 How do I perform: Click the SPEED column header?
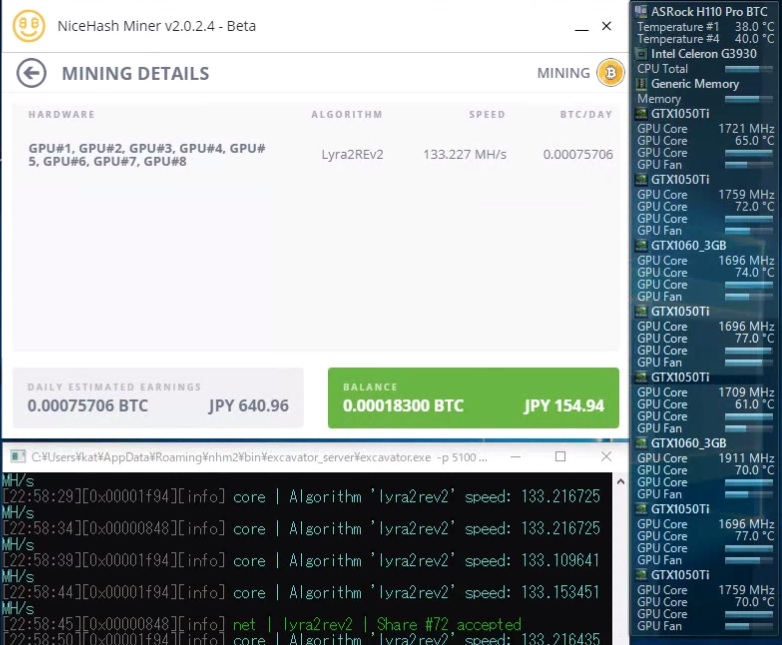coord(487,114)
